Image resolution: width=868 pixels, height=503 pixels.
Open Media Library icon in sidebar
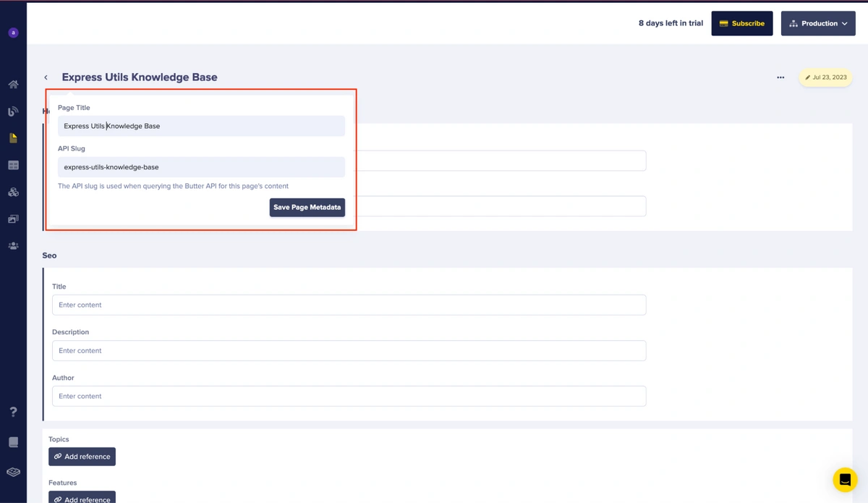13,219
